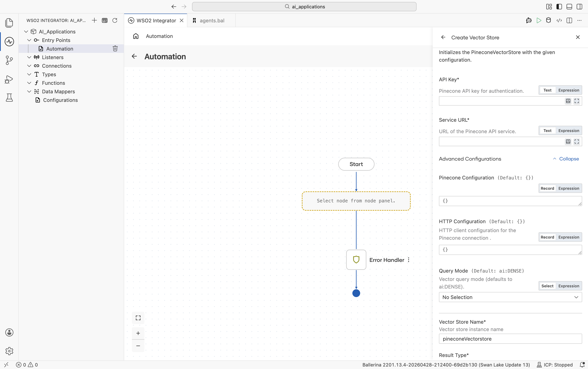The width and height of the screenshot is (588, 369).
Task: Show source code view icon
Action: coord(559,20)
